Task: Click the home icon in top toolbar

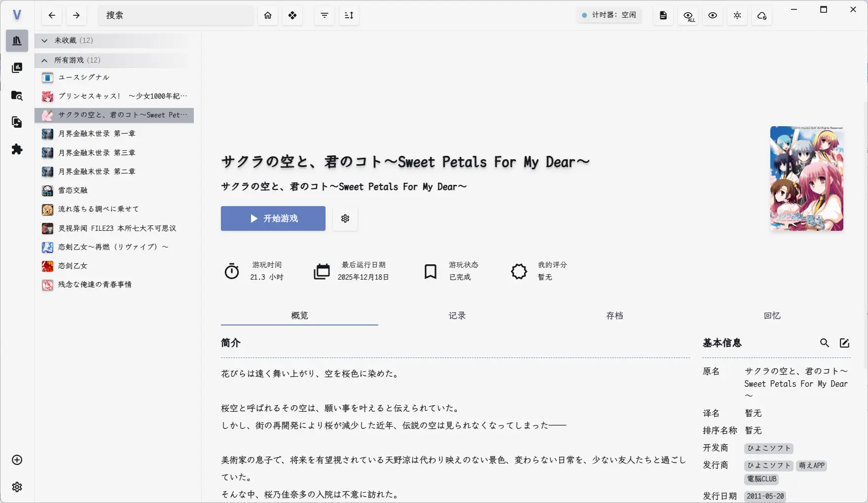Action: pyautogui.click(x=268, y=15)
